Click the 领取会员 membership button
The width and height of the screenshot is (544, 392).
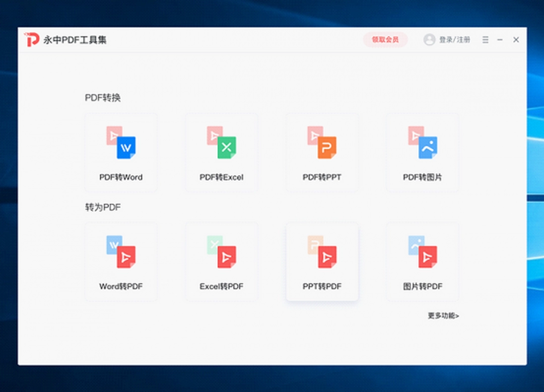click(385, 39)
